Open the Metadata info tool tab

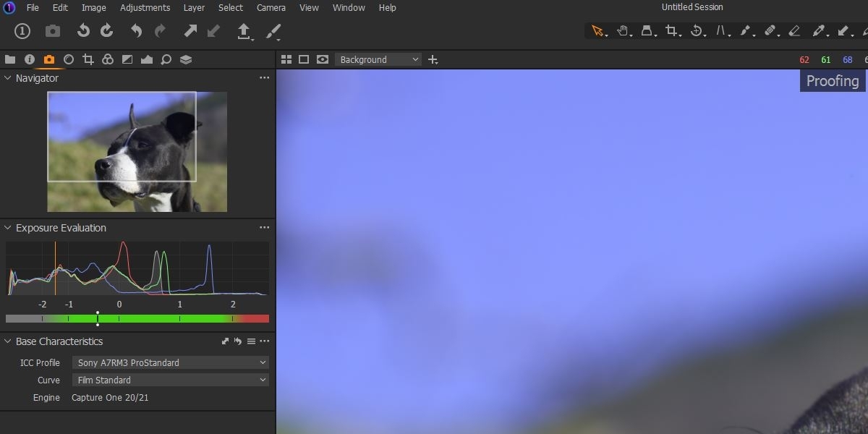pos(30,59)
